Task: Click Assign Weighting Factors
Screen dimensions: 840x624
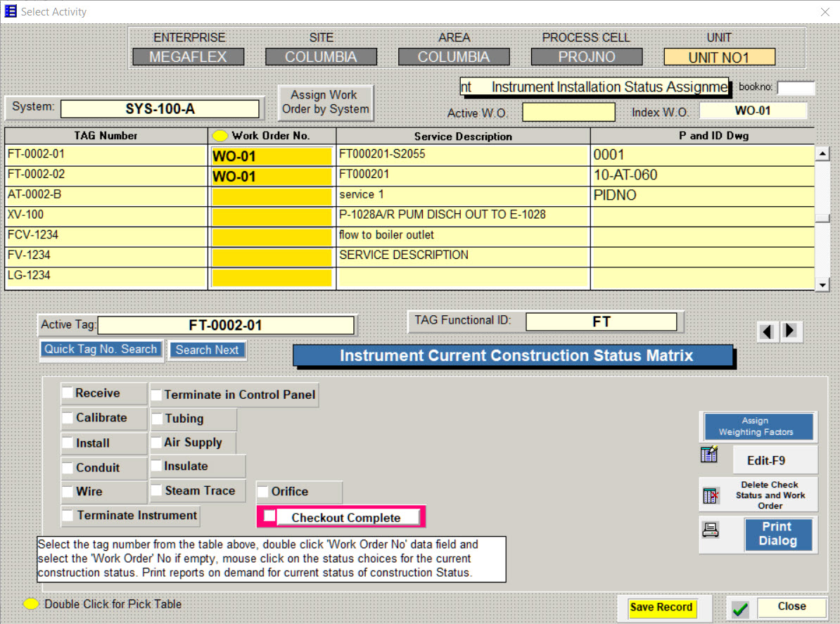Action: [758, 426]
